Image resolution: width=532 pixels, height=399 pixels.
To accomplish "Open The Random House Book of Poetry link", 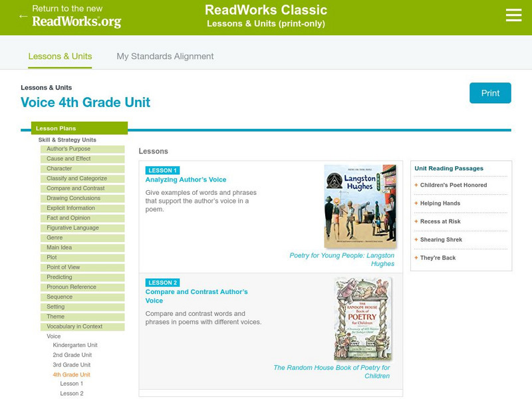I will (331, 372).
